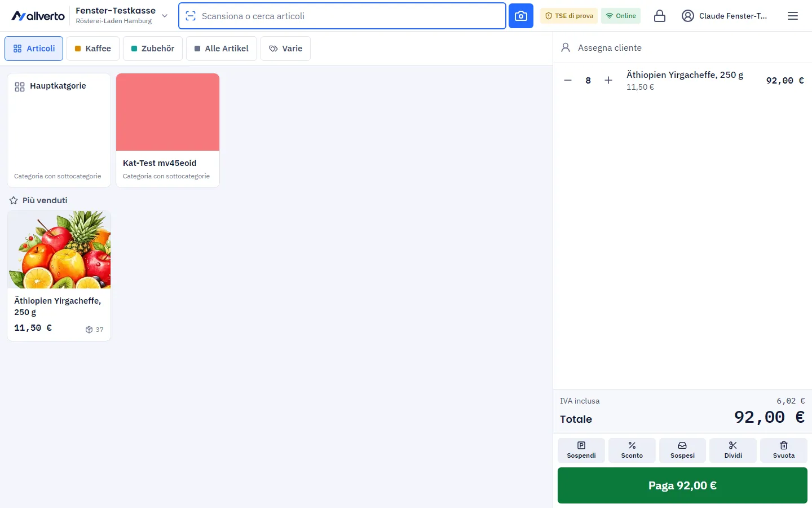Viewport: 812px width, 508px height.
Task: Click the green Paga 92,00 € button
Action: tap(682, 485)
